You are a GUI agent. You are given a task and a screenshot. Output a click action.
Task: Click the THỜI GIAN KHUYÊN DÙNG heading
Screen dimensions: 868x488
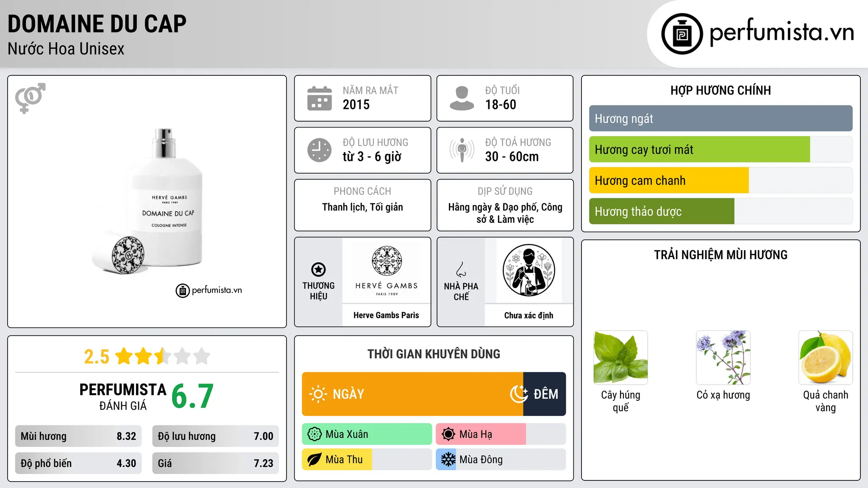434,354
